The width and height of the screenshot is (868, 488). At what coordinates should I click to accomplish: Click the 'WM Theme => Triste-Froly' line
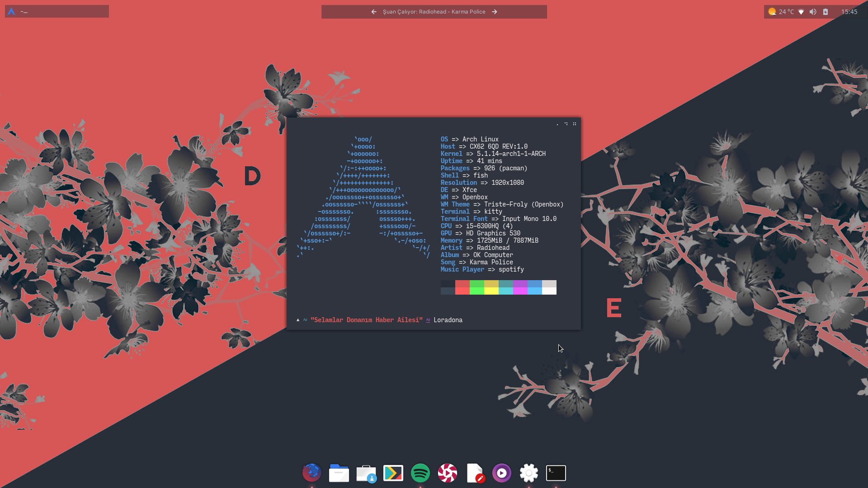(x=502, y=204)
